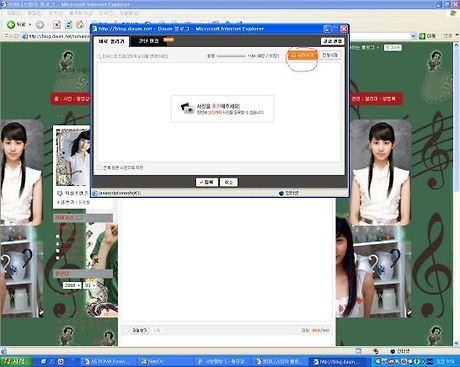
Task: Open the month dropdown next to 2008
Action: (89, 286)
